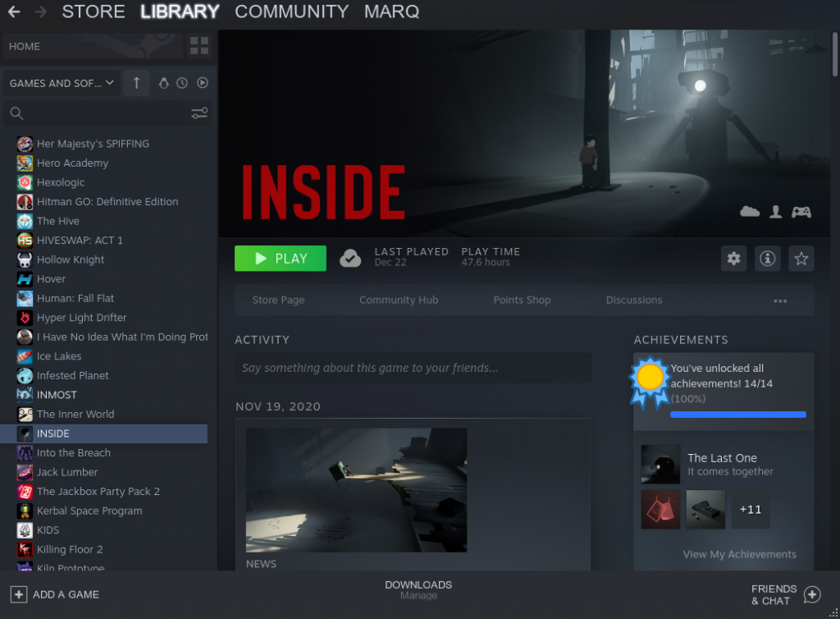The height and width of the screenshot is (619, 840).
Task: Click the library search field
Action: (x=107, y=113)
